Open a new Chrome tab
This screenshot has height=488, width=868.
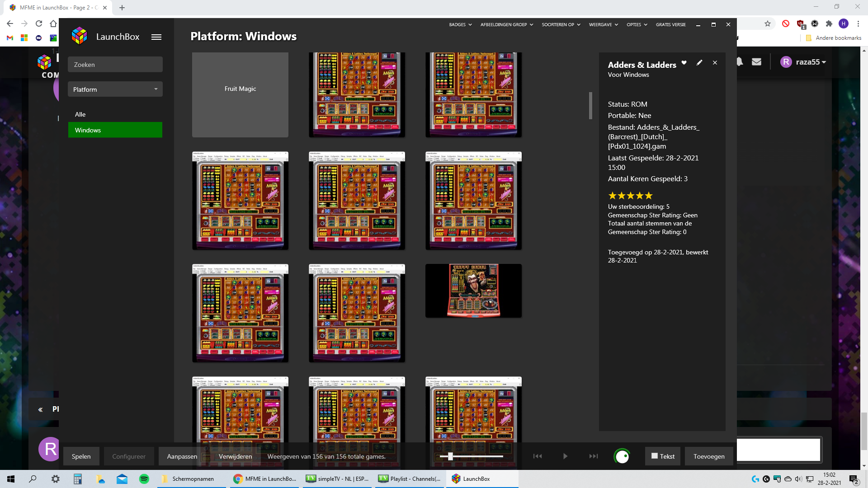122,8
